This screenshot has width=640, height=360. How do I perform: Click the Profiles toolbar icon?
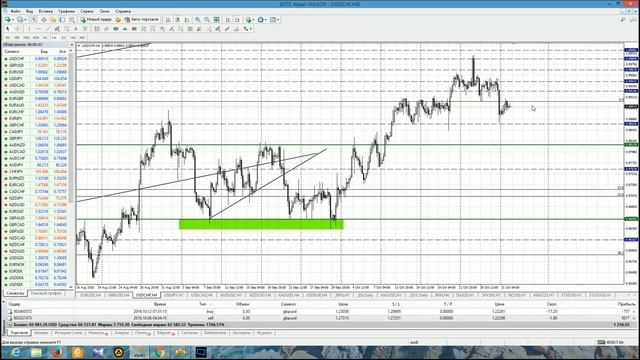tap(19, 20)
